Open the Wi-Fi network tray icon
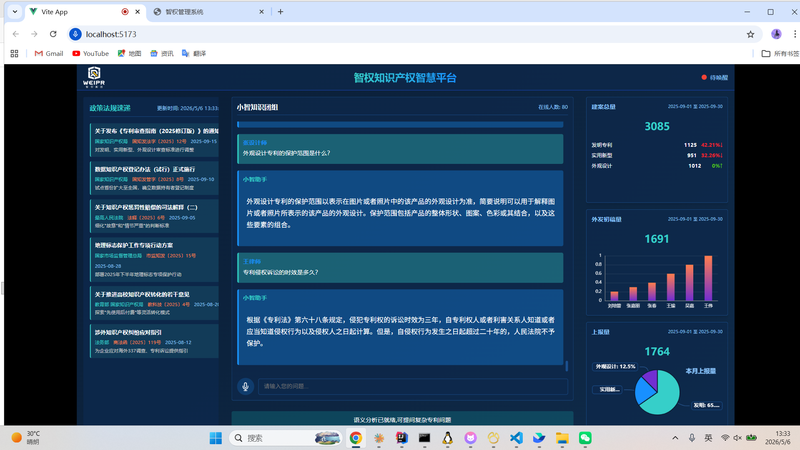 pos(724,438)
